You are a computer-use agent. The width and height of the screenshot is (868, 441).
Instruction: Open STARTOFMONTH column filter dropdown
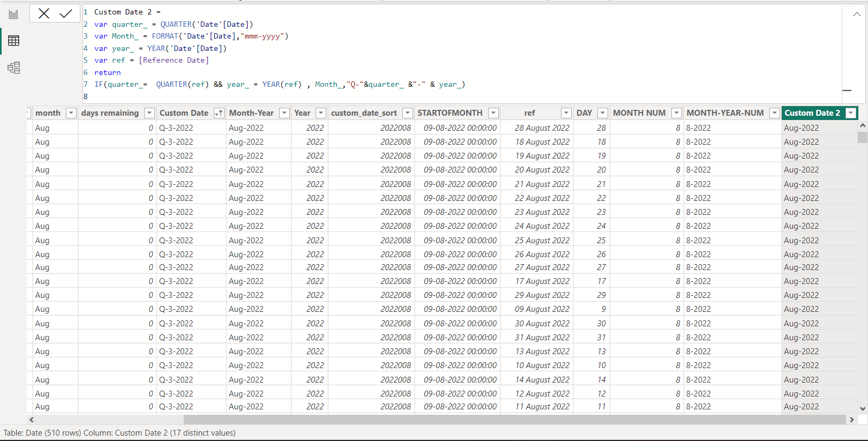(493, 113)
